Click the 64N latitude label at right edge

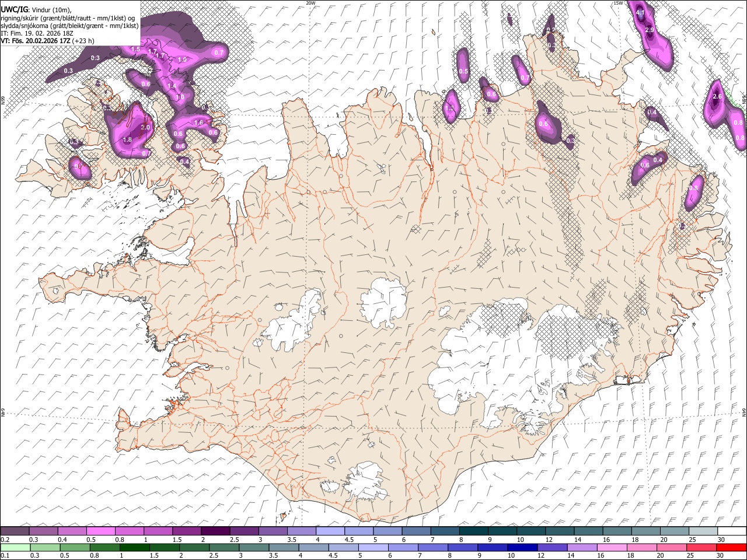click(744, 412)
